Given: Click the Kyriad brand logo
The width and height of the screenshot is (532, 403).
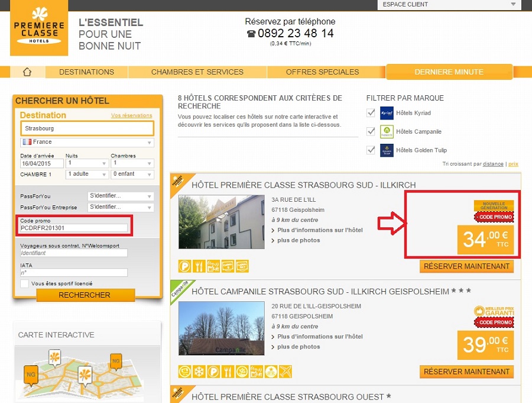Looking at the screenshot, I should (387, 113).
